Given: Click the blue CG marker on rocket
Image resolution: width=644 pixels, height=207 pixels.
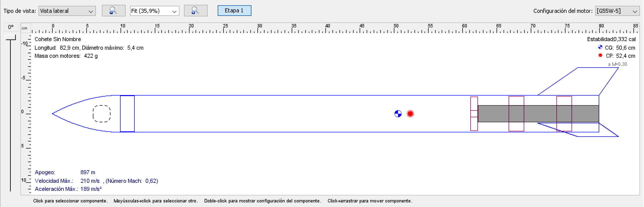Looking at the screenshot, I should [x=398, y=114].
